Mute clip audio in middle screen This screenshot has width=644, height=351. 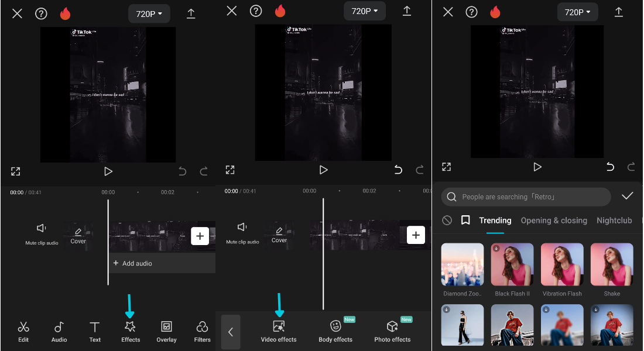pos(242,233)
